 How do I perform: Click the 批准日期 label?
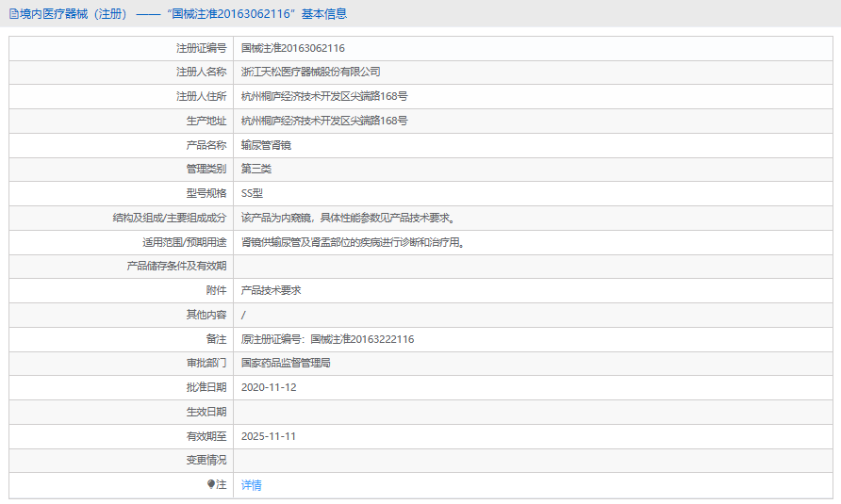tap(206, 387)
